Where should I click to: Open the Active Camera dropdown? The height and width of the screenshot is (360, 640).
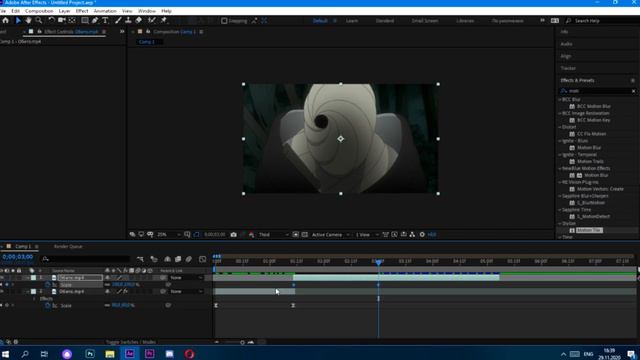pyautogui.click(x=331, y=235)
